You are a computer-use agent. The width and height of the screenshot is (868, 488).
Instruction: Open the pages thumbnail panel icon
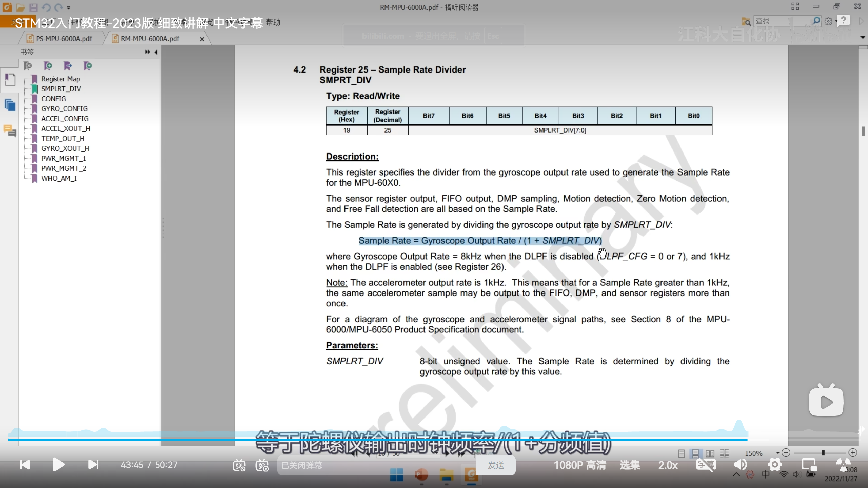click(10, 105)
